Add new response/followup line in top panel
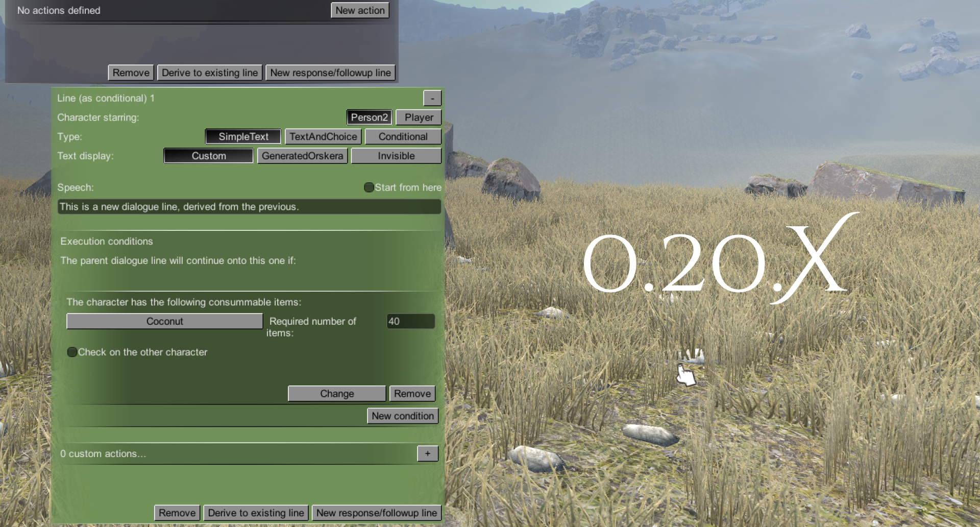Screen dimensions: 980x527 (331, 73)
